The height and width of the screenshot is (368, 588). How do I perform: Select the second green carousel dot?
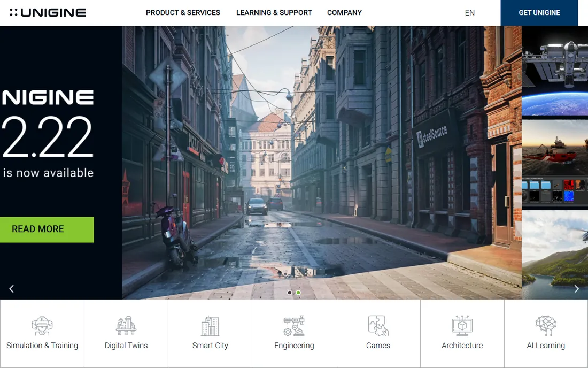[x=298, y=292]
